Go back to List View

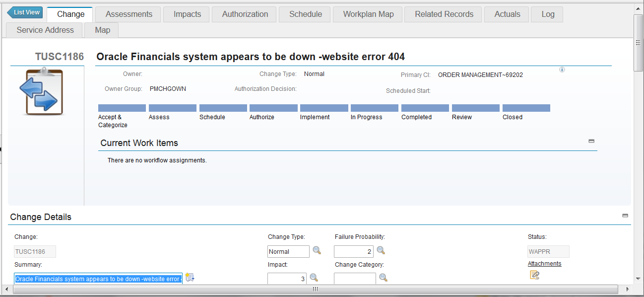(25, 12)
